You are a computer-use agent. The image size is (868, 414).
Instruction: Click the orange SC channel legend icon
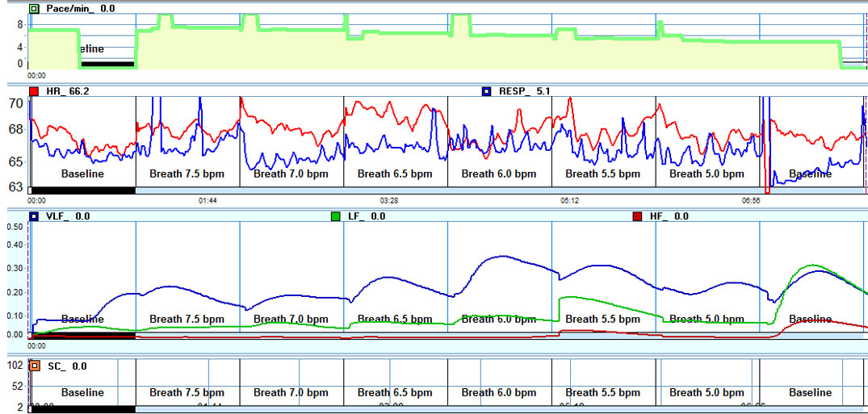point(34,366)
